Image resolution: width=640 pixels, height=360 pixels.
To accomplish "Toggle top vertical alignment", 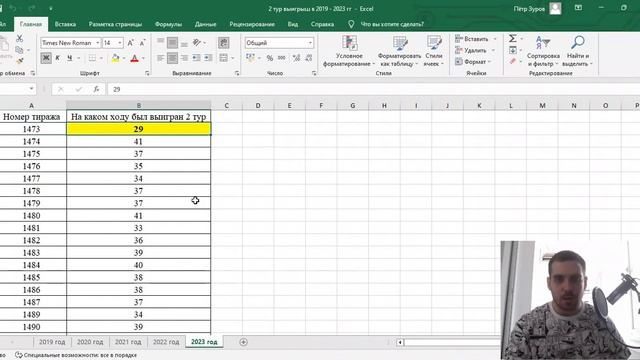I will click(x=160, y=42).
